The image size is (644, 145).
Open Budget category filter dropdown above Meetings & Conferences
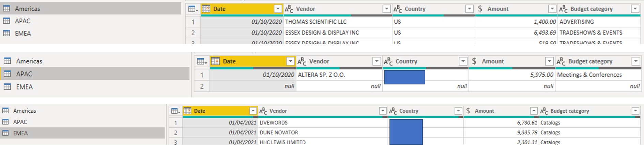pyautogui.click(x=636, y=61)
